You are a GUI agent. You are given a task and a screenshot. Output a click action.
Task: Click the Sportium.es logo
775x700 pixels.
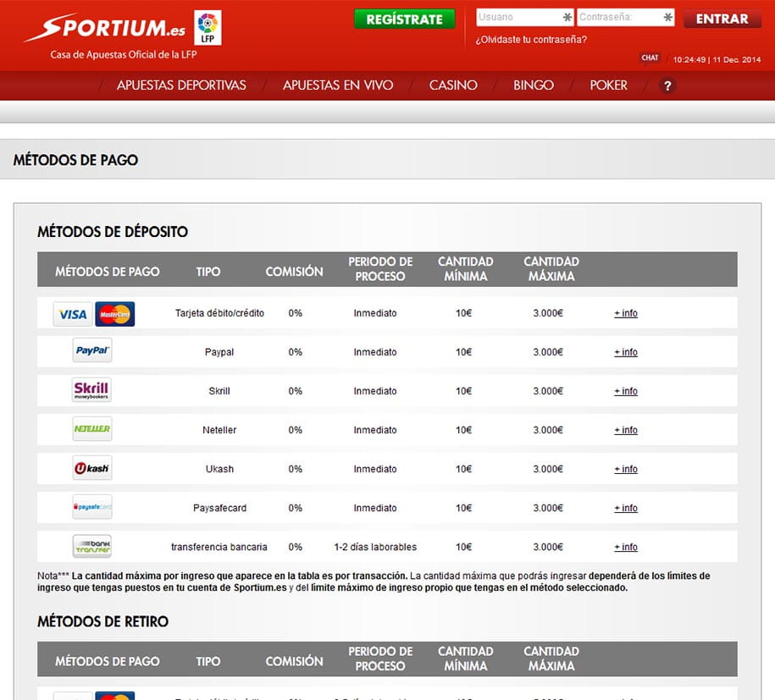105,28
